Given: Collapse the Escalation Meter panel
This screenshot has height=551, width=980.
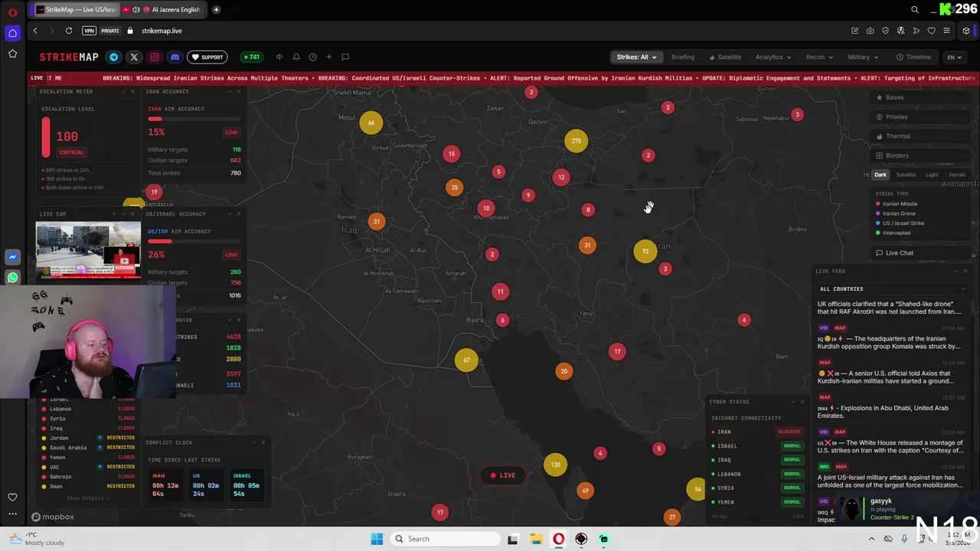Looking at the screenshot, I should (x=123, y=91).
